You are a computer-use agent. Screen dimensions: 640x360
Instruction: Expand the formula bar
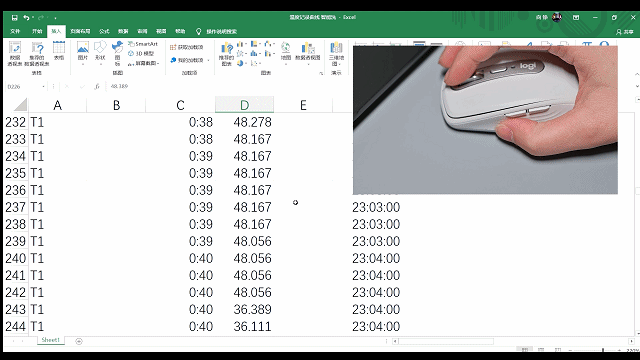point(637,87)
